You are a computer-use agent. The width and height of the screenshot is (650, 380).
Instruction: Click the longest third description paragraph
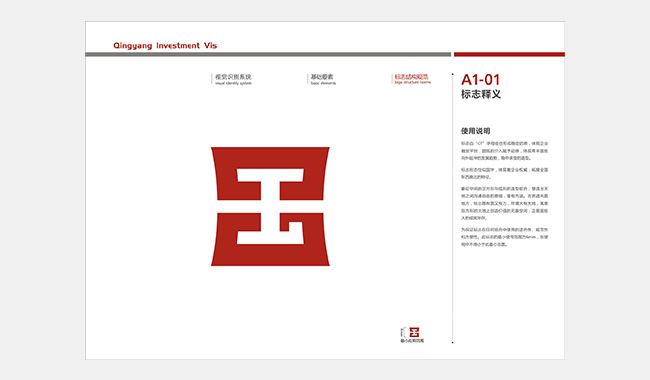click(504, 203)
